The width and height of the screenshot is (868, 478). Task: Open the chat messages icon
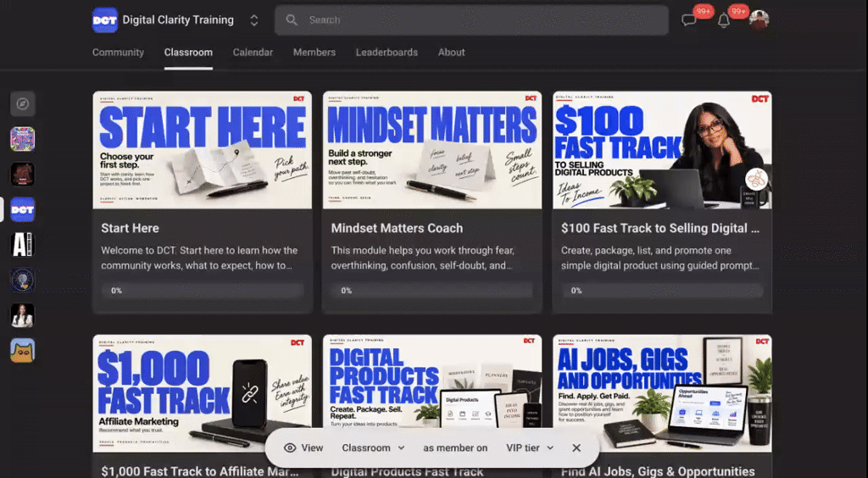pos(688,20)
